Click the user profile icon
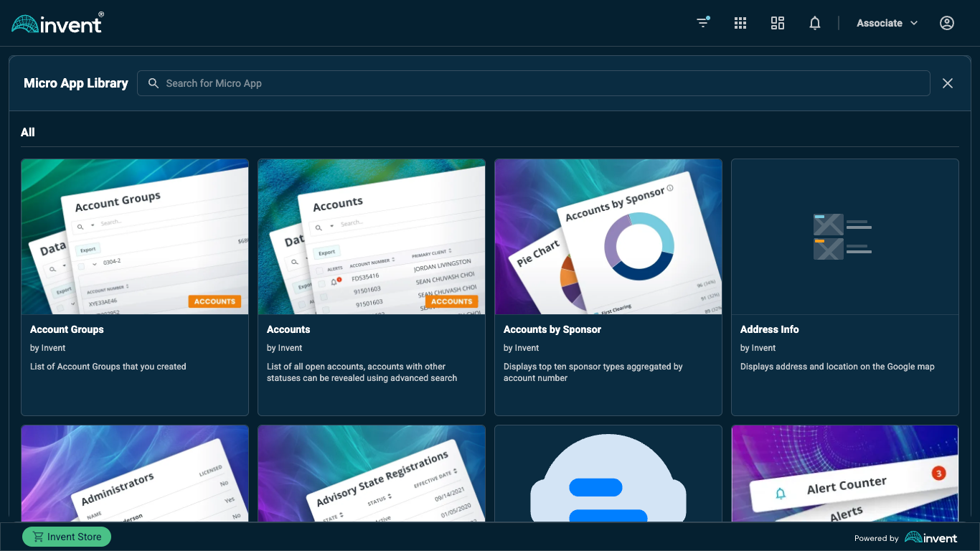 947,22
